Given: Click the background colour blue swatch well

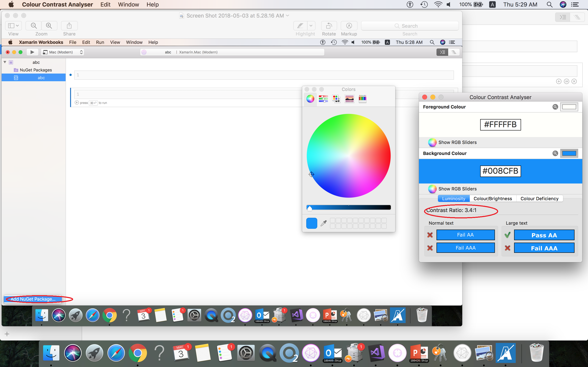Looking at the screenshot, I should click(x=569, y=153).
